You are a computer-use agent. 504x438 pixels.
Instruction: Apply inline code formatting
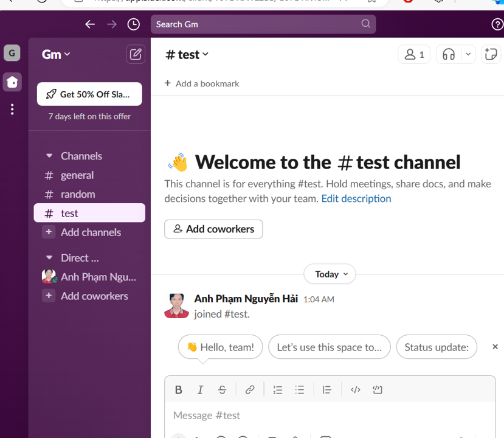coord(356,390)
